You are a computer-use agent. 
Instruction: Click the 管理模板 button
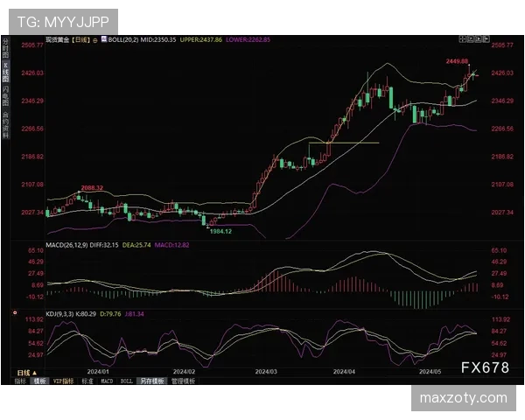[x=183, y=381]
